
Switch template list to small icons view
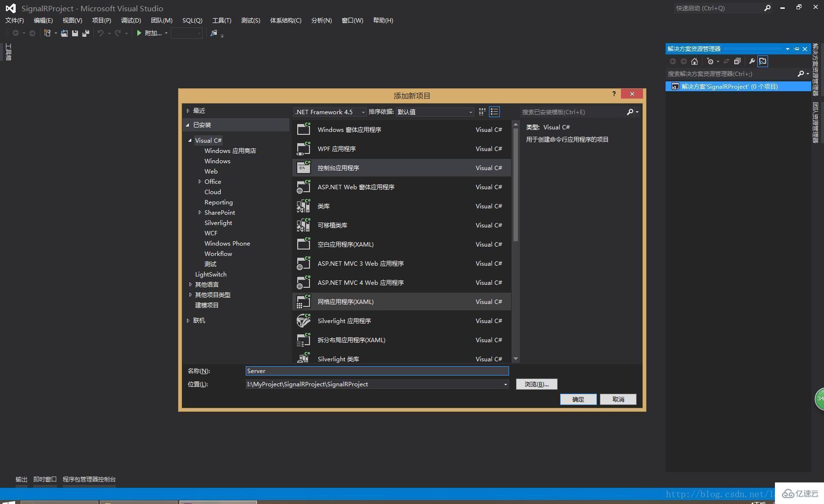point(482,112)
